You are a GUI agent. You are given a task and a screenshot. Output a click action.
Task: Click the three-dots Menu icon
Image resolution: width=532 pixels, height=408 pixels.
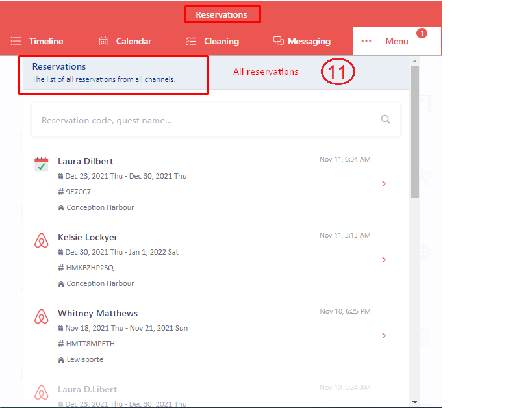tap(366, 41)
